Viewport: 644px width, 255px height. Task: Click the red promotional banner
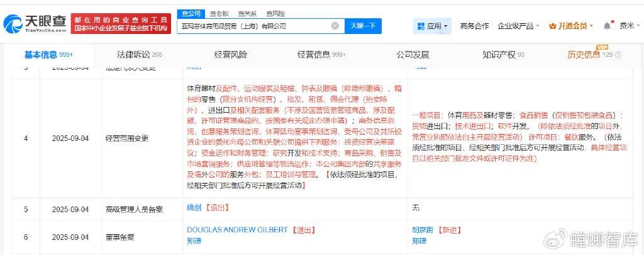click(x=121, y=24)
